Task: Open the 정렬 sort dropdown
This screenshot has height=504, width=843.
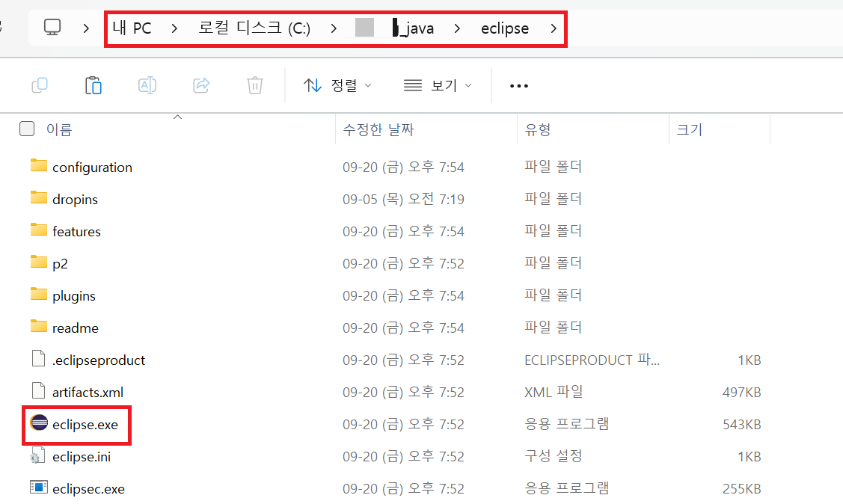Action: click(337, 85)
